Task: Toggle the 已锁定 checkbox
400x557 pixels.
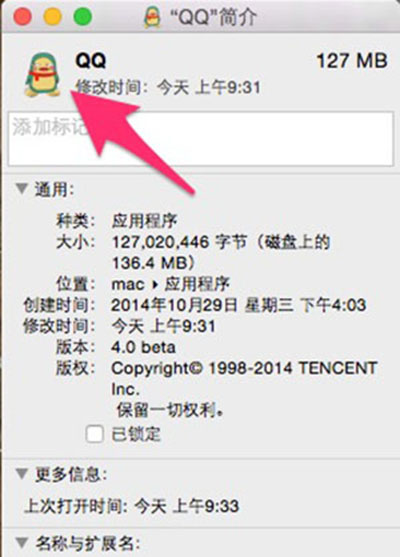Action: coord(95,434)
